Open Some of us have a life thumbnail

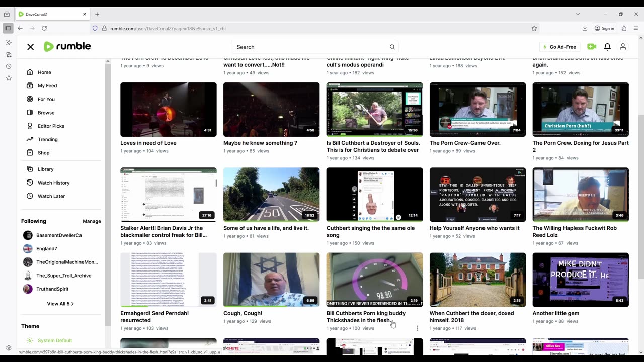coord(272,195)
